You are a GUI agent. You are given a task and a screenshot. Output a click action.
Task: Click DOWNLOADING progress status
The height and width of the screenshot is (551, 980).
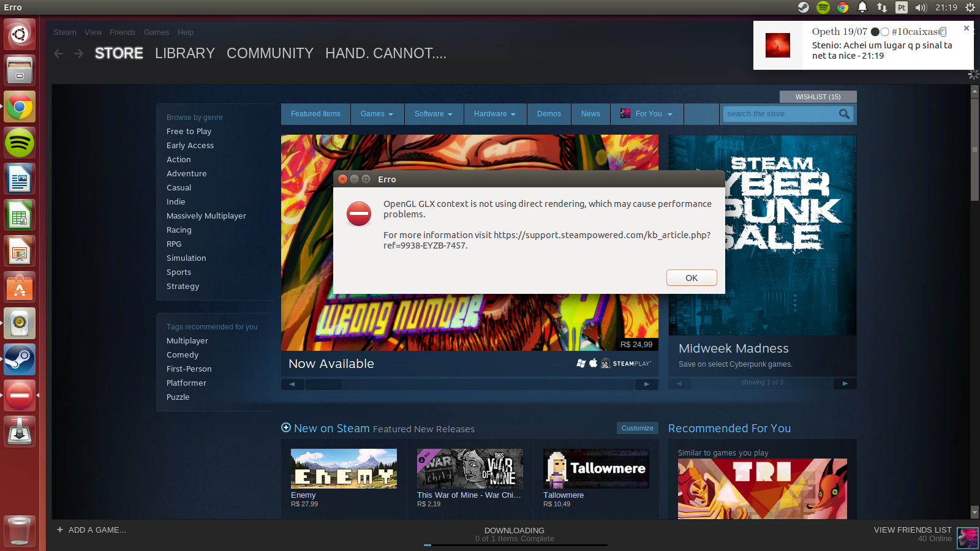[514, 534]
